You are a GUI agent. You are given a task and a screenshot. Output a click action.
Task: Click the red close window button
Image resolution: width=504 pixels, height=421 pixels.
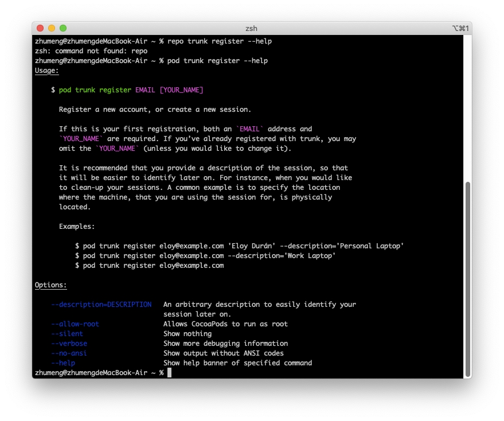(40, 28)
